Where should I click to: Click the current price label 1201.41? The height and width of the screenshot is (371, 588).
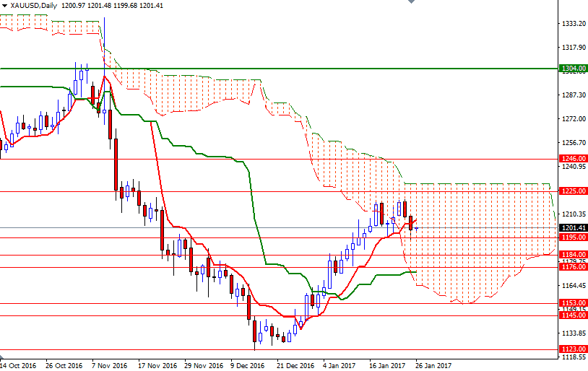point(573,228)
